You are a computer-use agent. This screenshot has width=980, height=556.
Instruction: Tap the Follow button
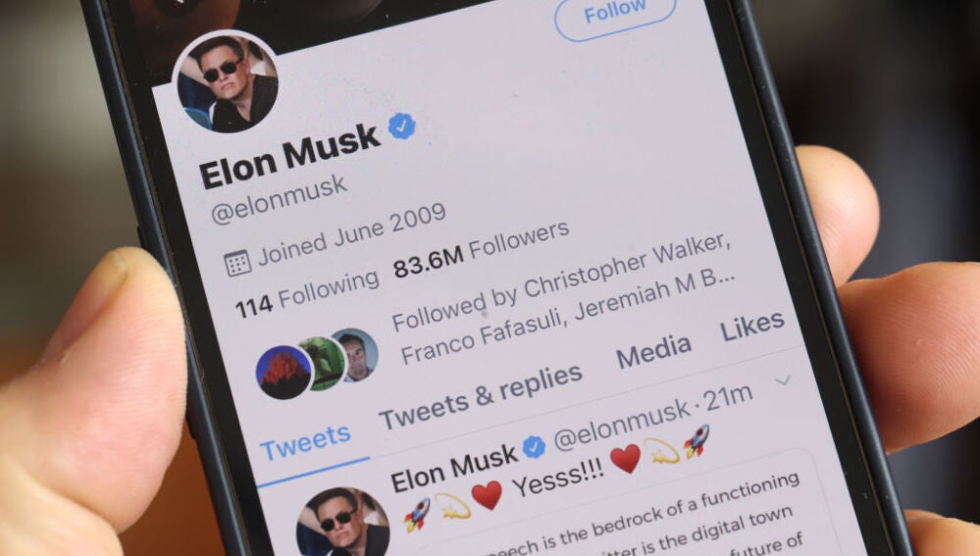click(x=615, y=14)
